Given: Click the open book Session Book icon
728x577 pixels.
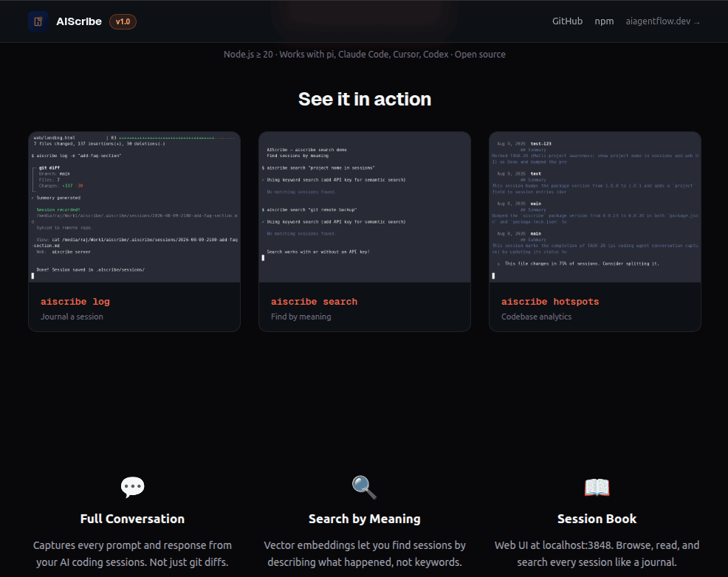Looking at the screenshot, I should [x=597, y=487].
